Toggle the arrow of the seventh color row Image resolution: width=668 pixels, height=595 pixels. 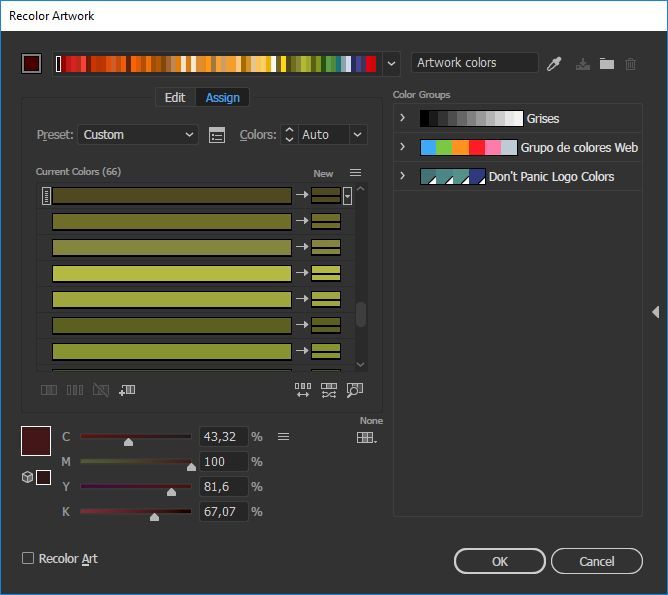click(302, 351)
